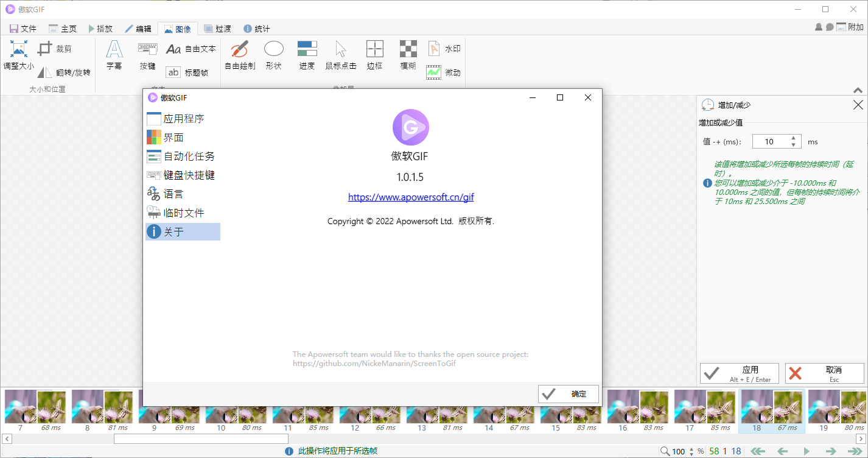Viewport: 868px width, 458px height.
Task: Click the total frame count 58
Action: [x=713, y=451]
